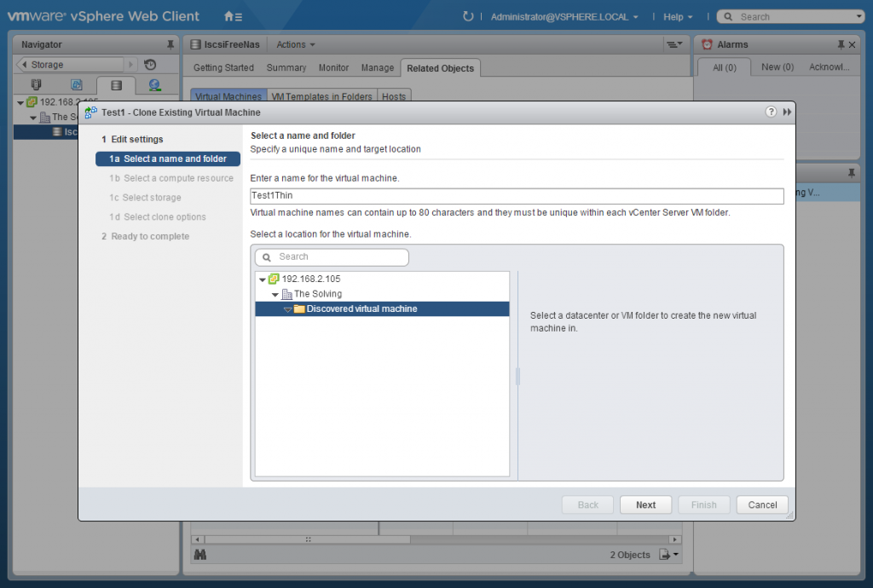Collapse the 192.168.2.105 tree node
The height and width of the screenshot is (588, 873).
263,279
